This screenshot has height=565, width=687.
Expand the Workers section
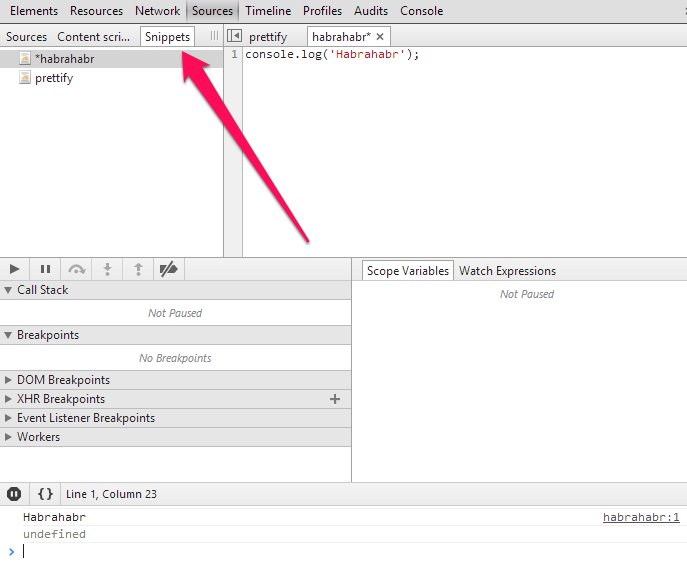[8, 437]
